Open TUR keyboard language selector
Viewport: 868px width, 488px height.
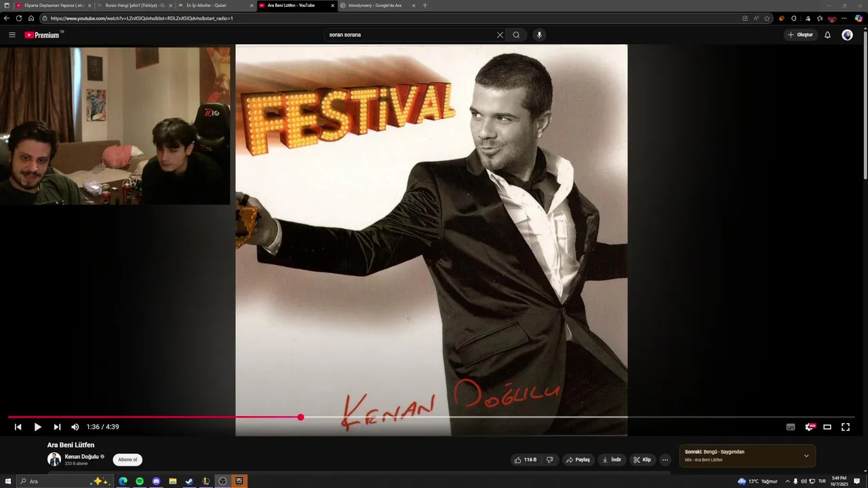(x=822, y=481)
